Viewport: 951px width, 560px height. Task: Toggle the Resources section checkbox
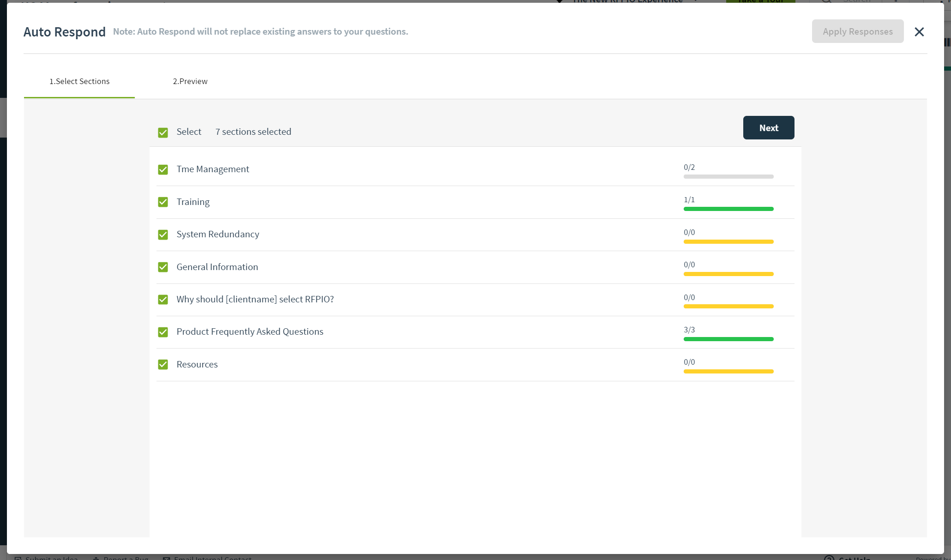pyautogui.click(x=163, y=364)
